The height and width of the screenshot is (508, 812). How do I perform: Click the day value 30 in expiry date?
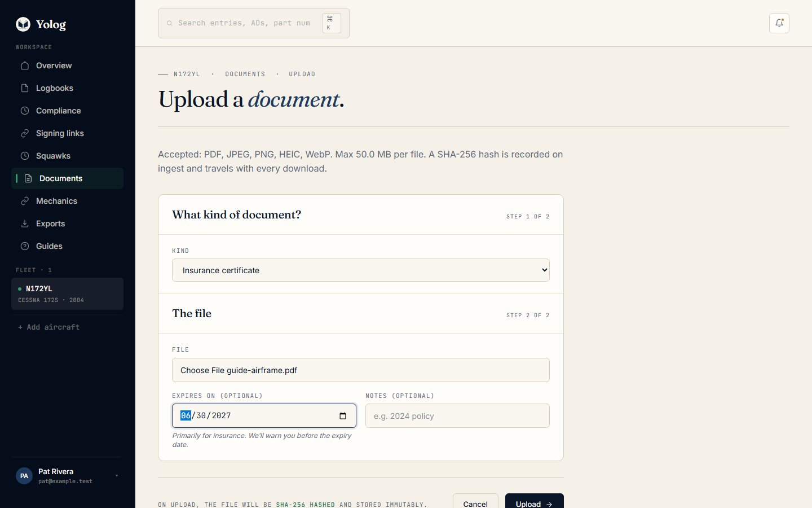coord(201,415)
